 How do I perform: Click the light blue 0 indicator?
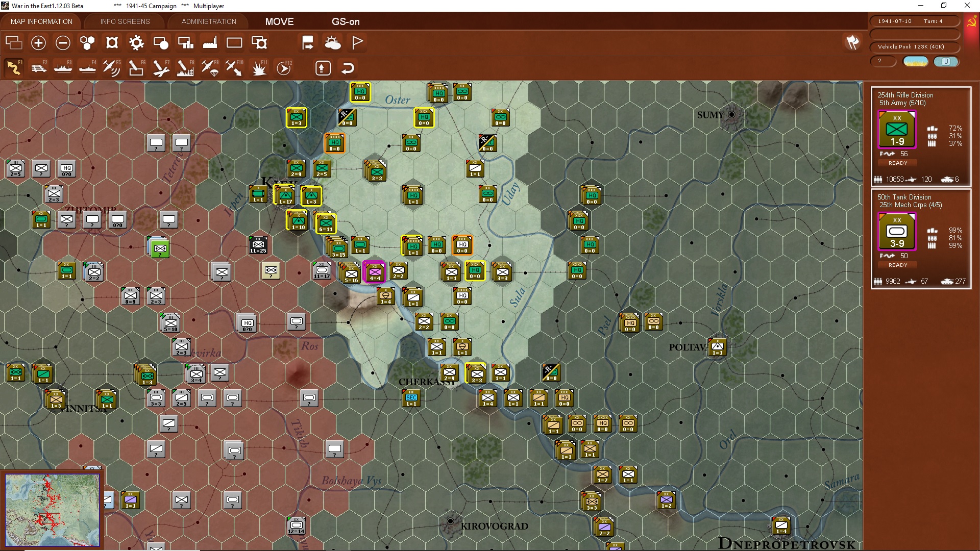coord(946,62)
